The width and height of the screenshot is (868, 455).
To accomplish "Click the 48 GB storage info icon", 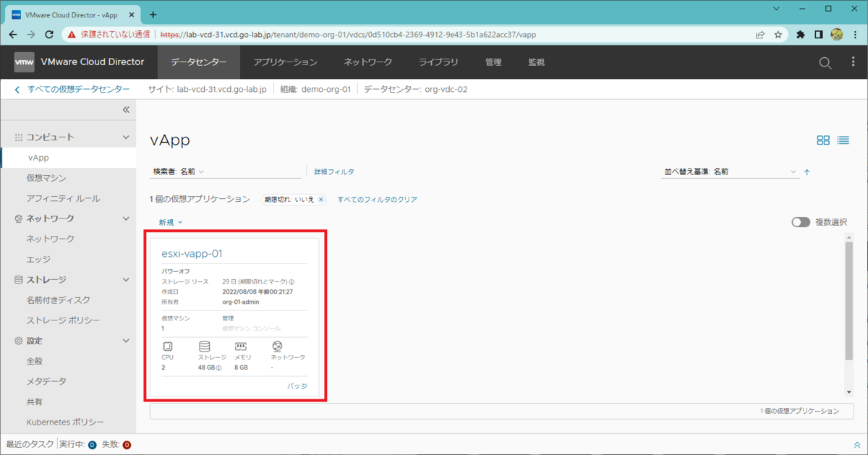I will pyautogui.click(x=219, y=368).
